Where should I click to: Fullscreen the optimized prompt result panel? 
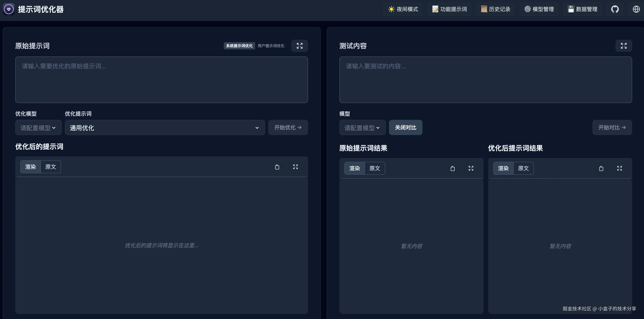(619, 168)
